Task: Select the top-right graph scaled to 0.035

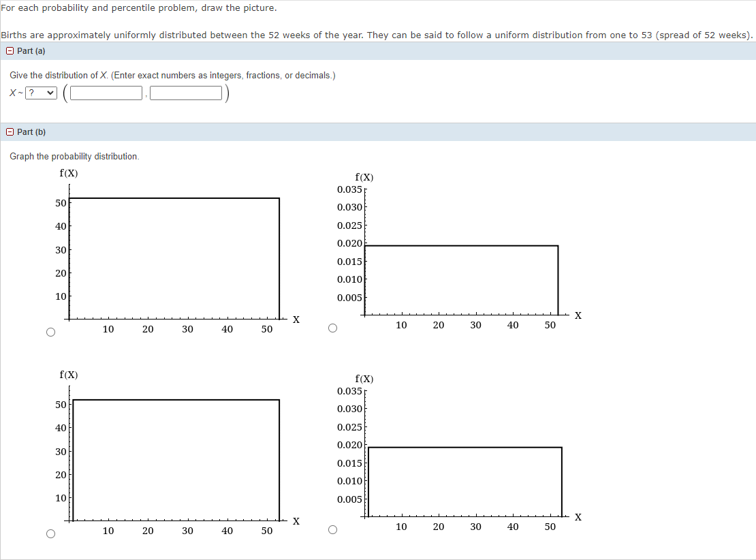Action: point(333,328)
